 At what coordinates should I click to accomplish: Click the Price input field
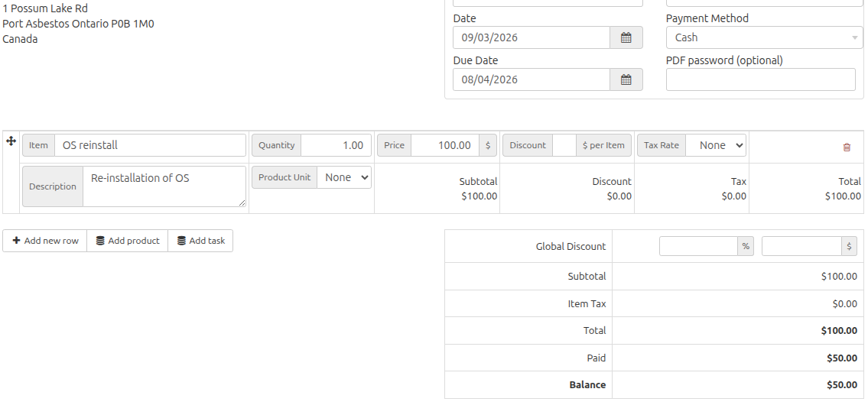click(444, 145)
